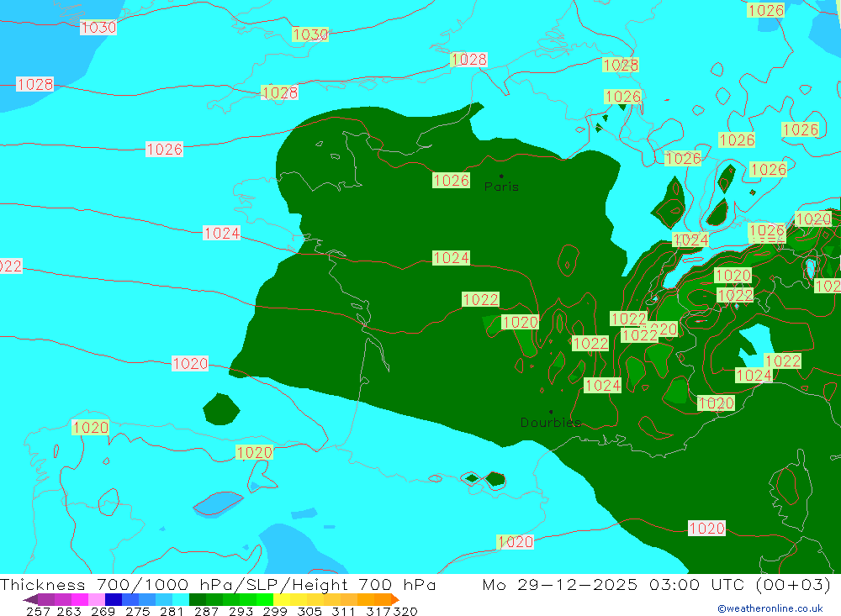Pick the light pink legend swatch
Viewport: 841px width, 616px height.
[x=97, y=599]
